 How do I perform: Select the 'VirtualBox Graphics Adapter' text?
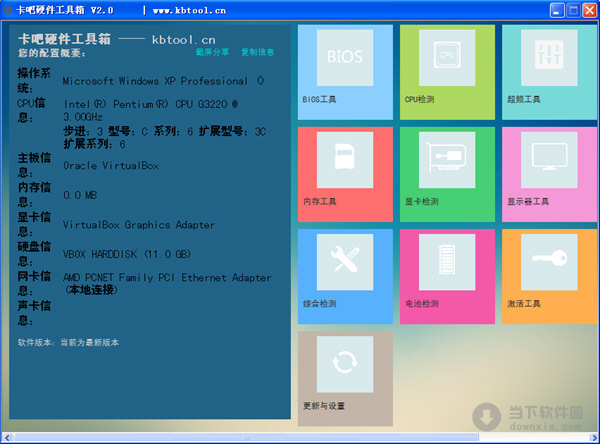[139, 225]
